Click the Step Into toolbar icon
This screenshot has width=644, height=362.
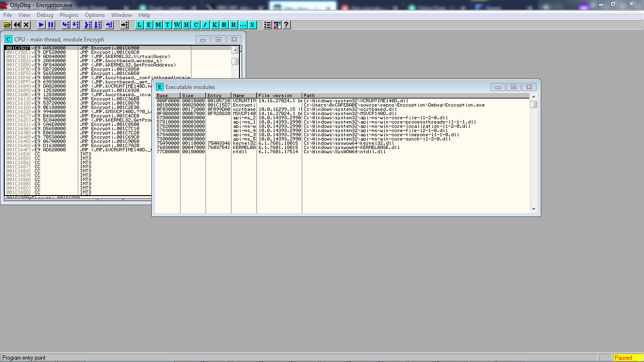(x=65, y=25)
